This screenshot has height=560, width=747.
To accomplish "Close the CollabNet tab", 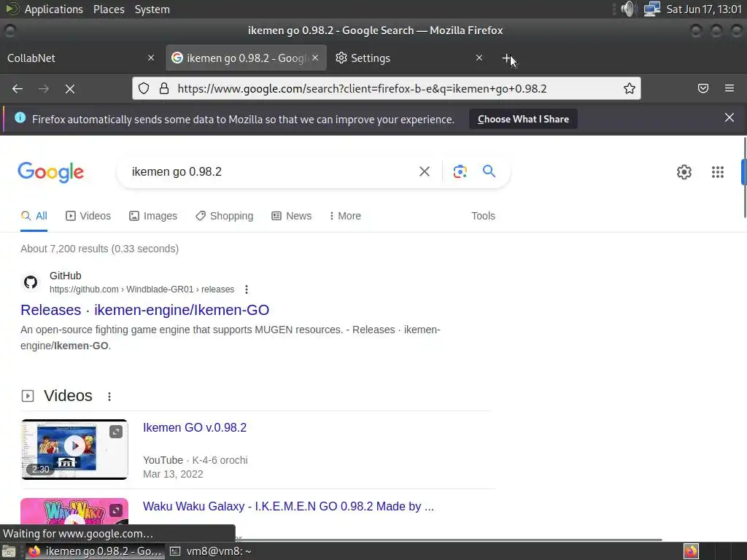I will tap(151, 58).
